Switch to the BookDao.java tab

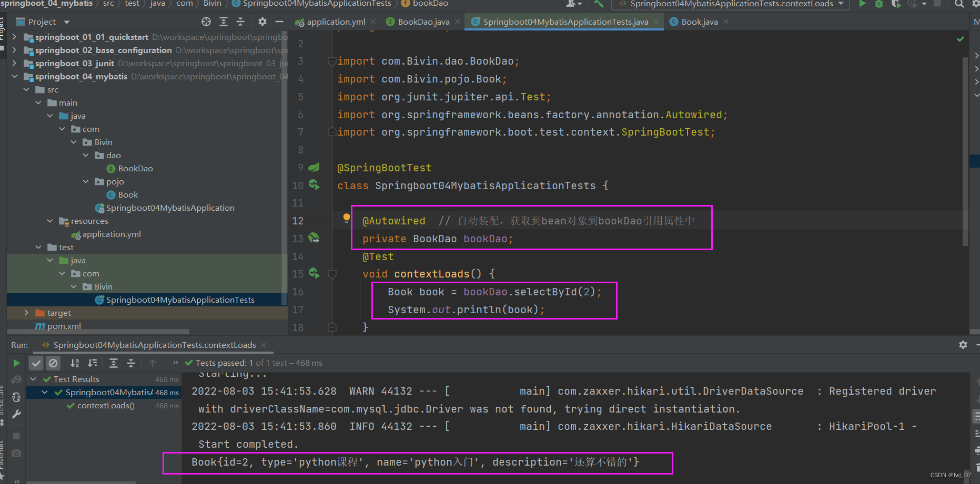[423, 22]
